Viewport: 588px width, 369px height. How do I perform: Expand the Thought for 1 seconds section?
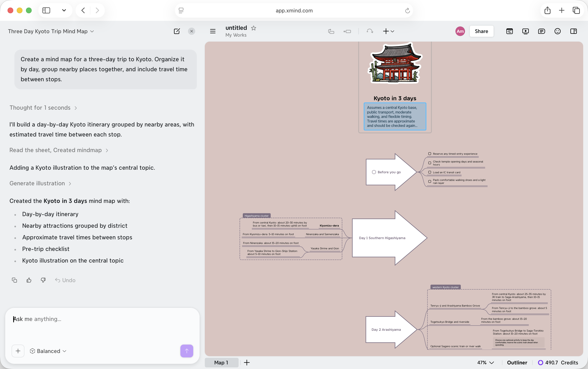coord(43,108)
